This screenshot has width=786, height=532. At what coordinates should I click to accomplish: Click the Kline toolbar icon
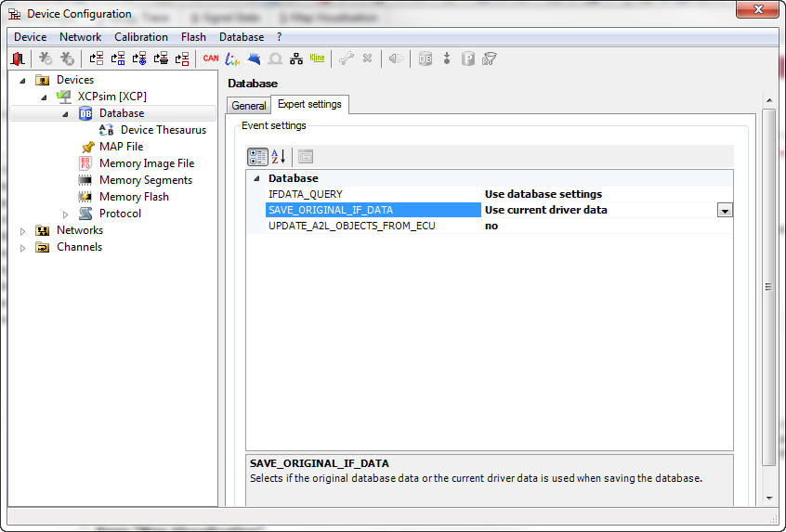317,58
